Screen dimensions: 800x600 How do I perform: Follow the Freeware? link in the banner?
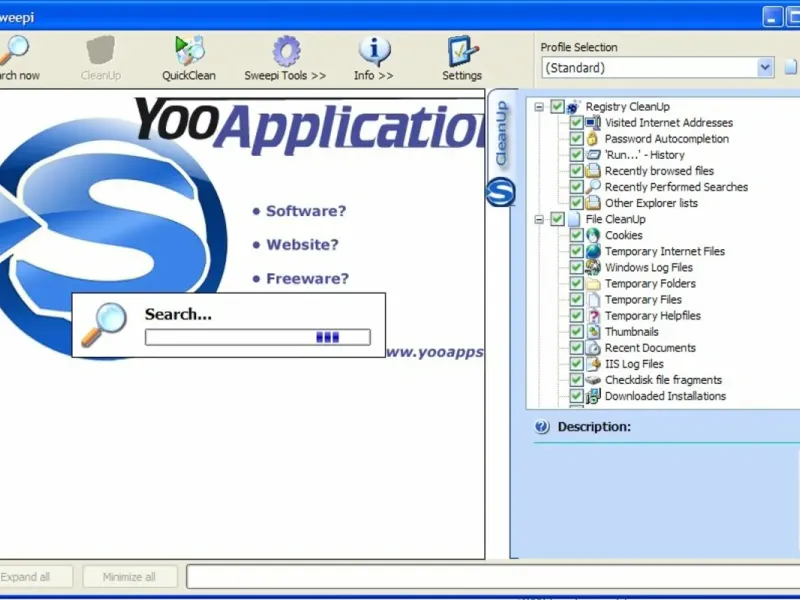pos(307,279)
